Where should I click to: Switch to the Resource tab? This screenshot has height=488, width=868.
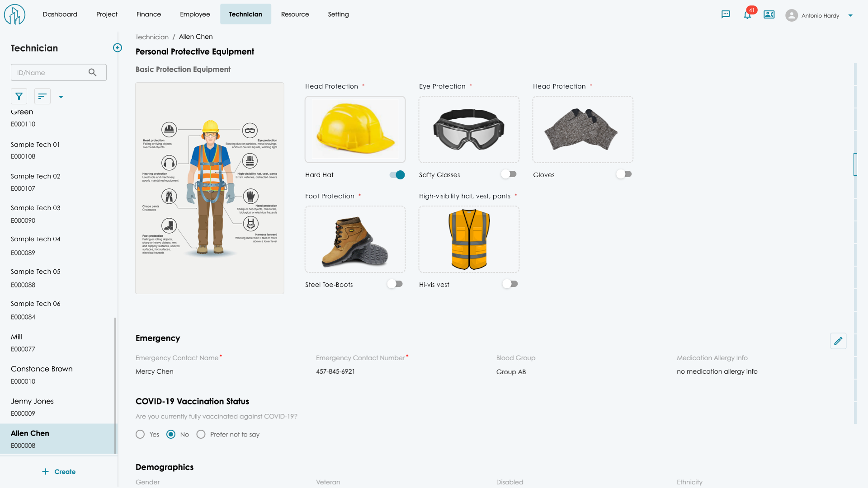[295, 14]
